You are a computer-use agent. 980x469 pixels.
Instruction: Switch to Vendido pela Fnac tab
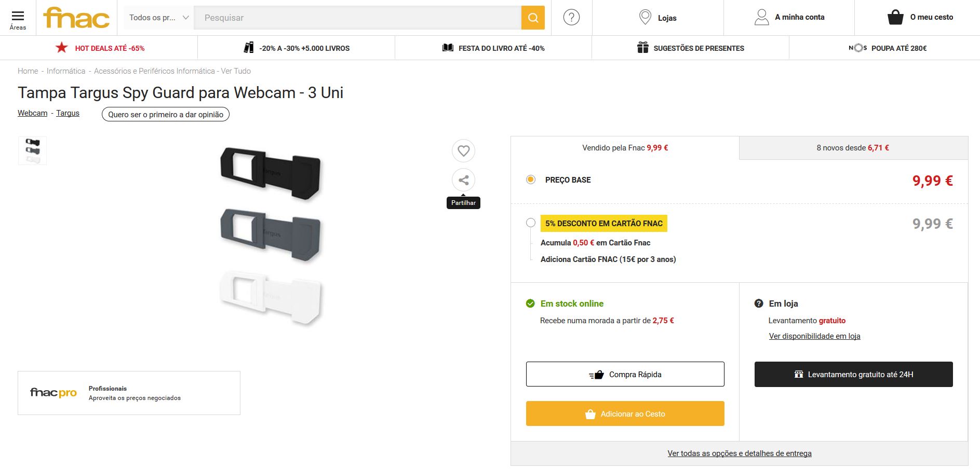point(625,148)
